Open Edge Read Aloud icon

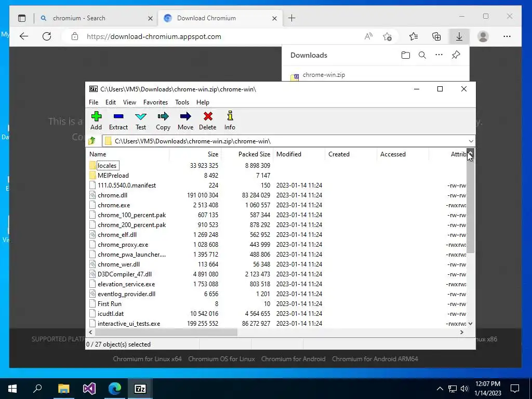tap(368, 36)
